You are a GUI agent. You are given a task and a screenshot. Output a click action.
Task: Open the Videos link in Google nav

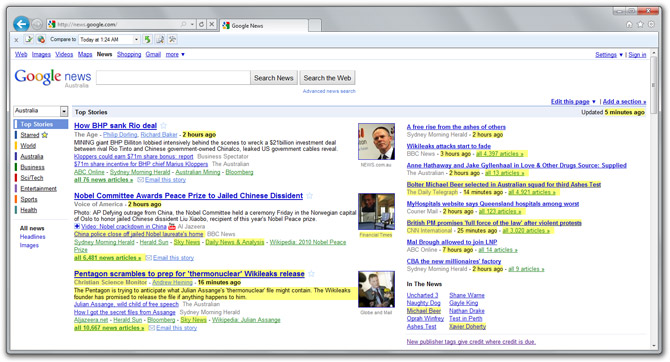point(64,54)
